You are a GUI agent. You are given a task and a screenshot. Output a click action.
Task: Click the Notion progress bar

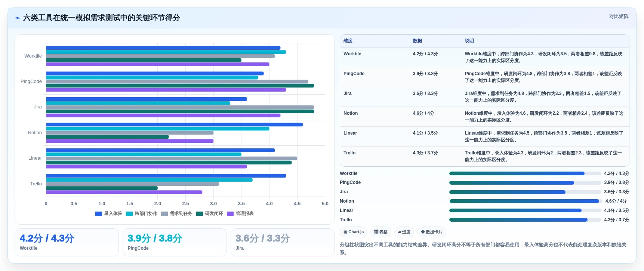click(525, 201)
